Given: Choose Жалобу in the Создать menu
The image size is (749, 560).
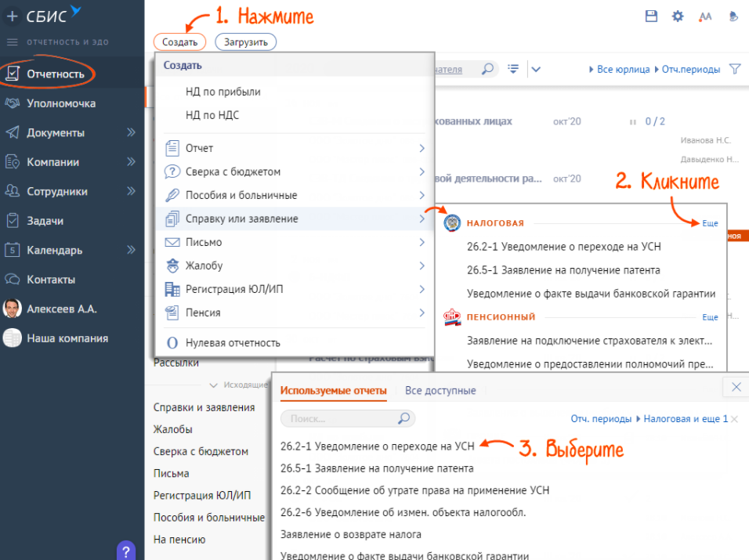Looking at the screenshot, I should pyautogui.click(x=295, y=266).
